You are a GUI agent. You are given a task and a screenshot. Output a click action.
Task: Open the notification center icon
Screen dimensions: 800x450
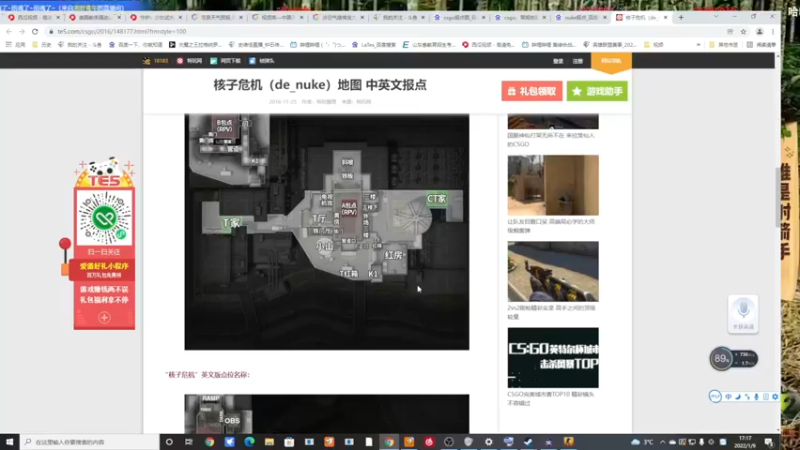pos(768,442)
